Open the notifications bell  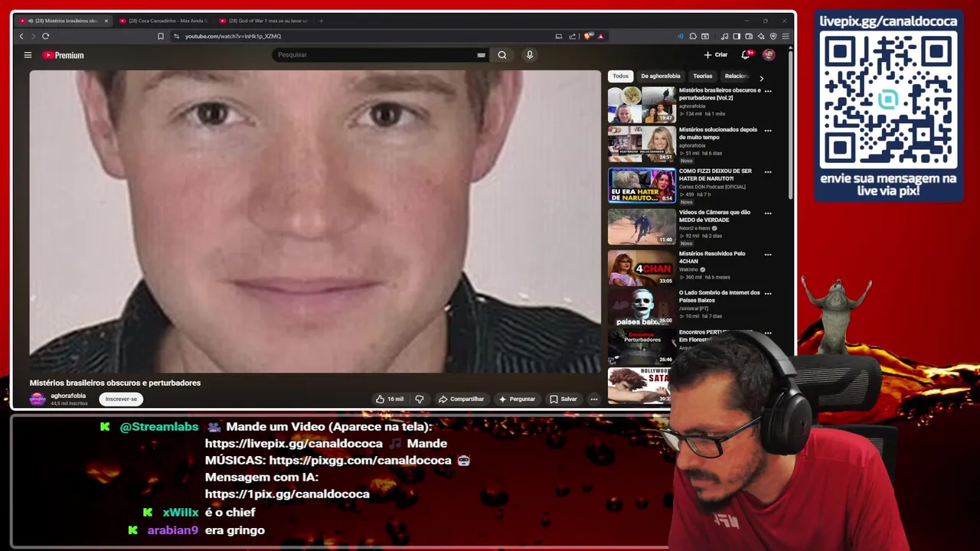click(746, 55)
